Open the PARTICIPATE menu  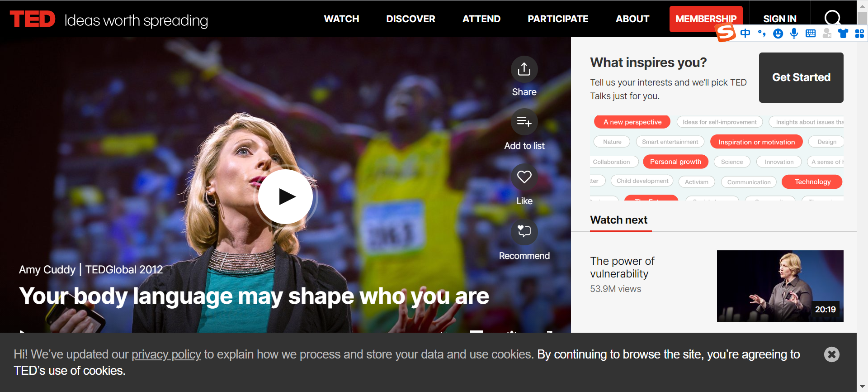click(x=558, y=19)
